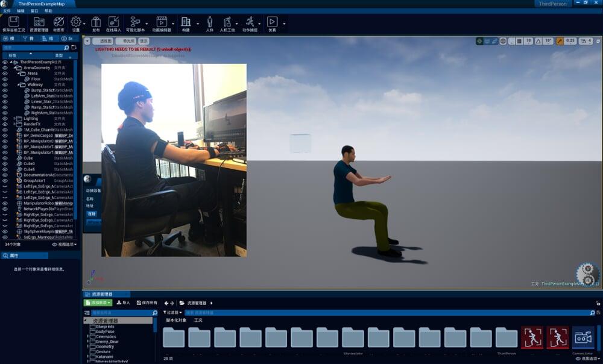Select the human body figure icon
The width and height of the screenshot is (603, 364).
[x=210, y=22]
